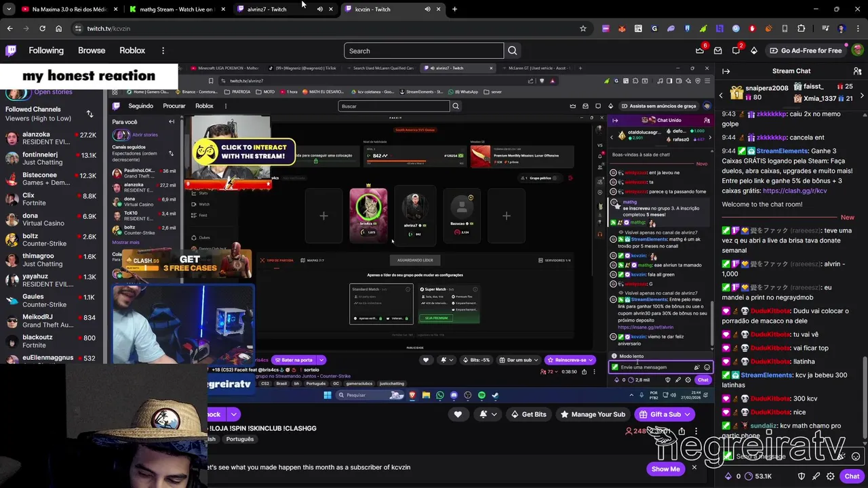Open user avatar menu in Twitch header

(856, 50)
